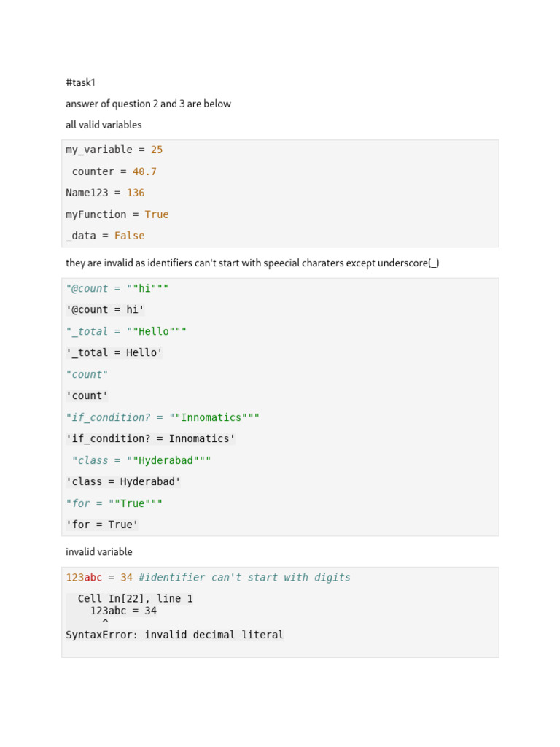
Task: Click the _data = False line
Action: pyautogui.click(x=105, y=236)
